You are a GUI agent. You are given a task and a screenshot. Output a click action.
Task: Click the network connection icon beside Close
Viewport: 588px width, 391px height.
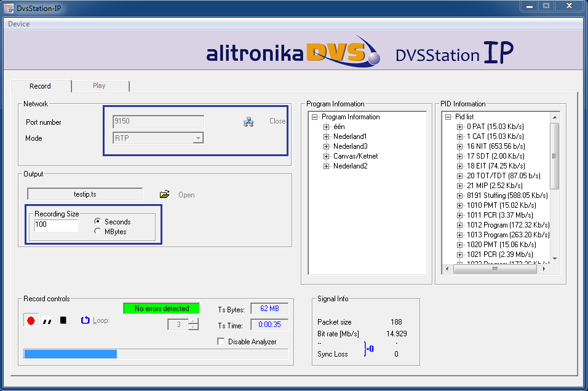click(x=248, y=122)
